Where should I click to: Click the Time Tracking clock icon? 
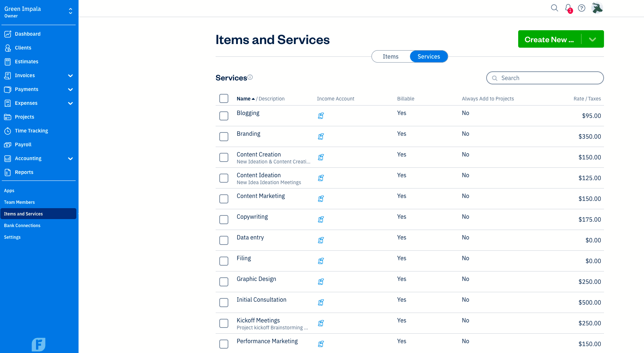tap(8, 131)
